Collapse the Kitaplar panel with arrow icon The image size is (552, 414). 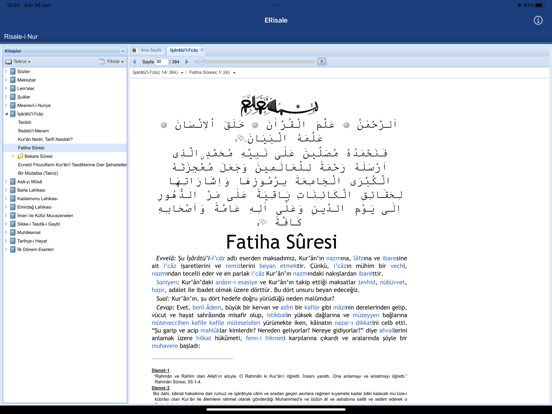[122, 51]
